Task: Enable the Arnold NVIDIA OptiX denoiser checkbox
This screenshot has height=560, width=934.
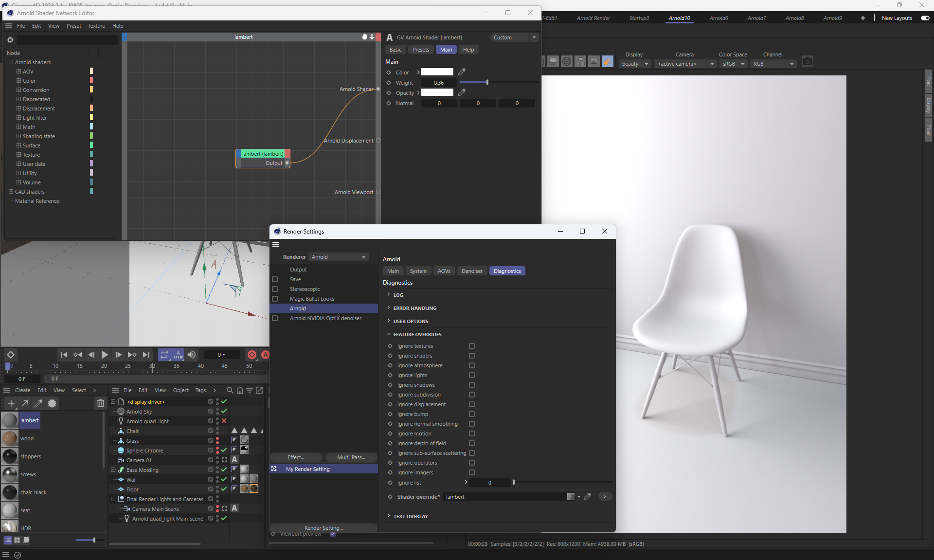Action: 275,318
